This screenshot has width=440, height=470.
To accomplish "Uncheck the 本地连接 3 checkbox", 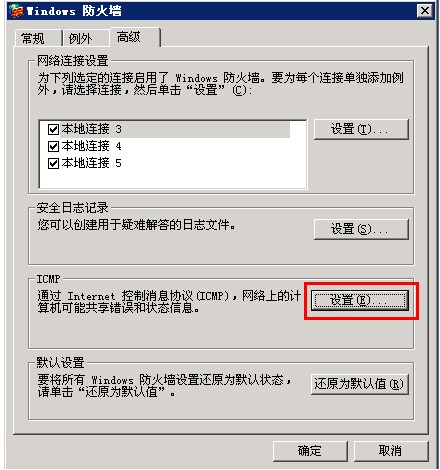I will tap(53, 129).
